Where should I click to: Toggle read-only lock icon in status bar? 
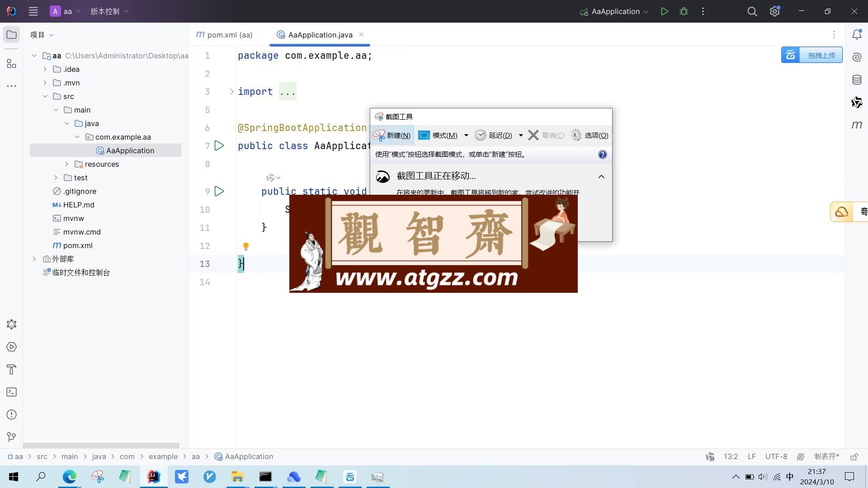click(x=854, y=457)
